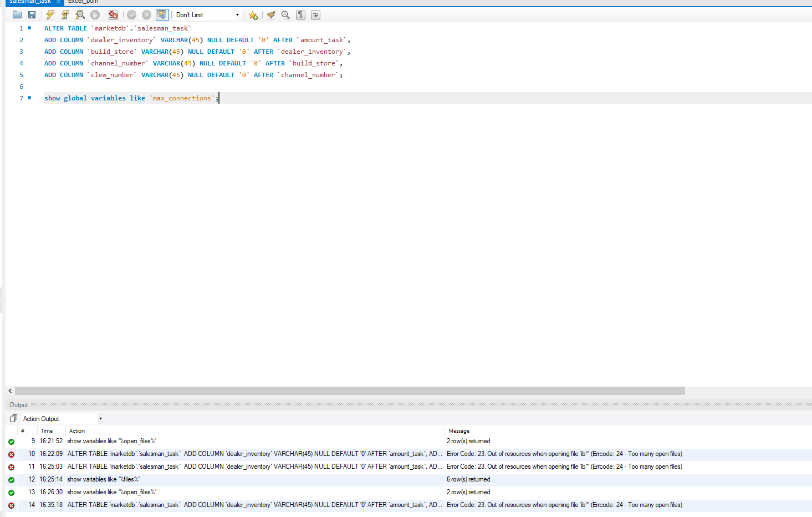Click the show global variables statement
The height and width of the screenshot is (517, 812).
click(131, 98)
